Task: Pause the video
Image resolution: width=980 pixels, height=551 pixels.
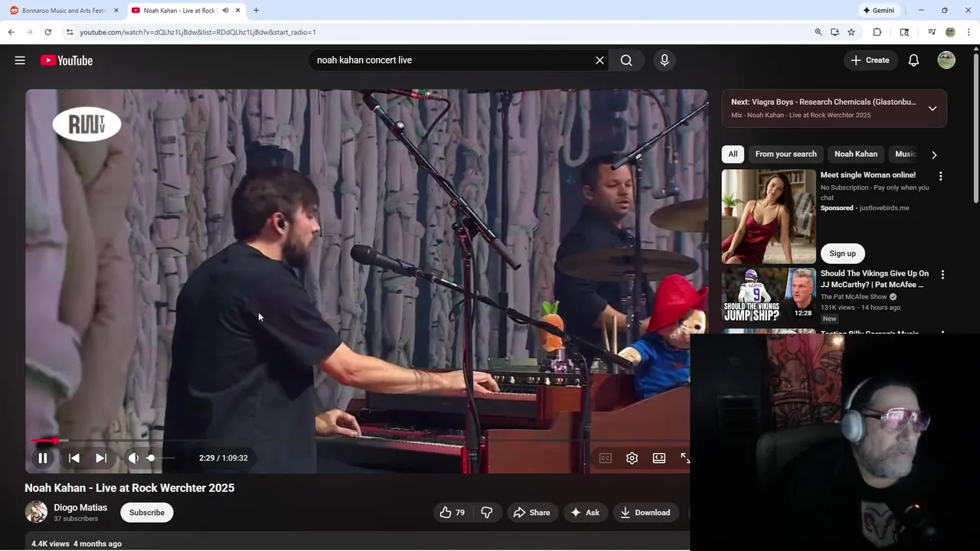Action: pos(43,458)
